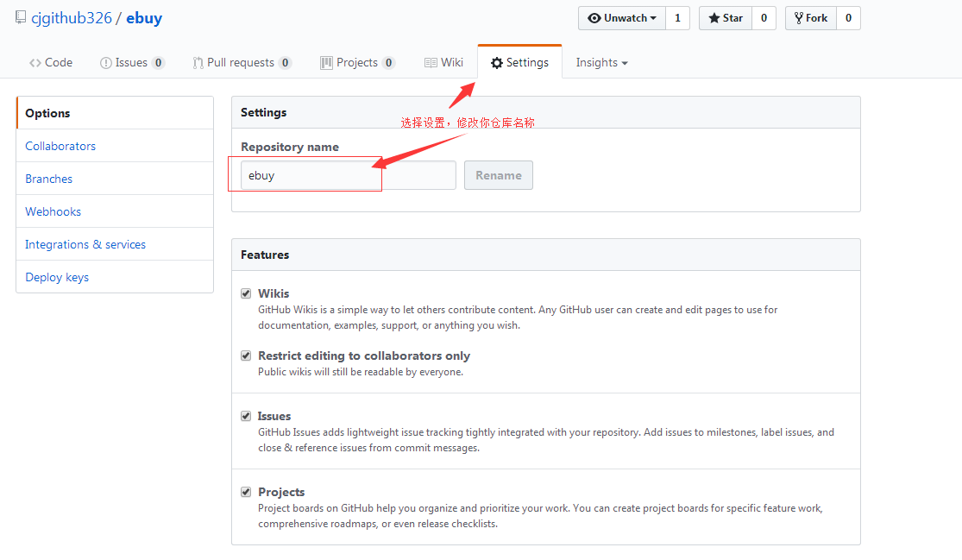
Task: Open the Pull requests tab
Action: click(242, 63)
